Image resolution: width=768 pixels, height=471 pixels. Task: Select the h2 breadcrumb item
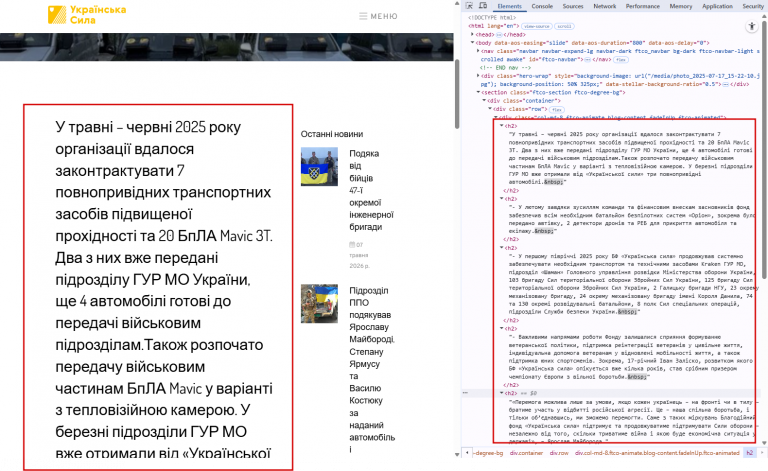pyautogui.click(x=749, y=453)
